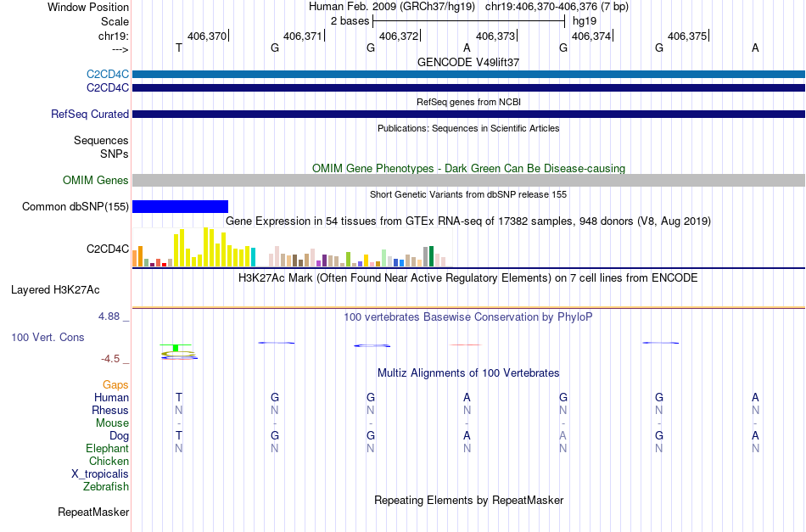Click the light blue C2CD4C track label
Viewport: 806px width, 532px height.
click(x=108, y=75)
